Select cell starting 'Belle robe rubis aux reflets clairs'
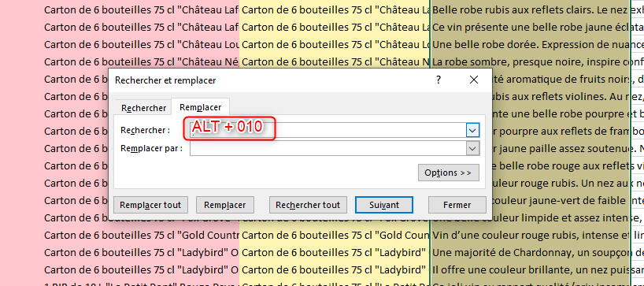The image size is (644, 286). pyautogui.click(x=530, y=10)
